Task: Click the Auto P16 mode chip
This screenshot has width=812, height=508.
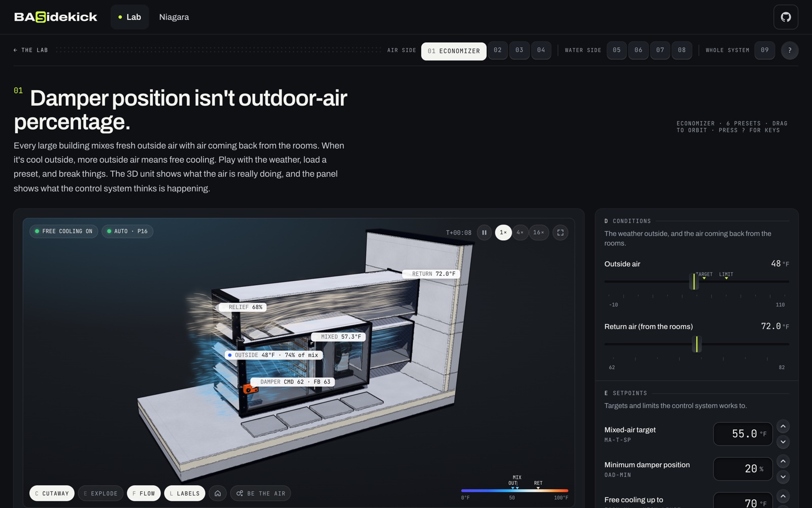Action: 127,231
